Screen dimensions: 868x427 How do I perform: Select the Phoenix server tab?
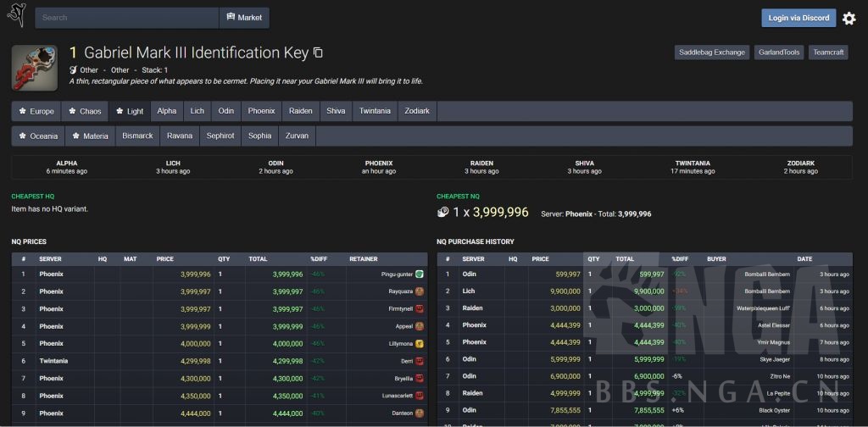tap(261, 111)
